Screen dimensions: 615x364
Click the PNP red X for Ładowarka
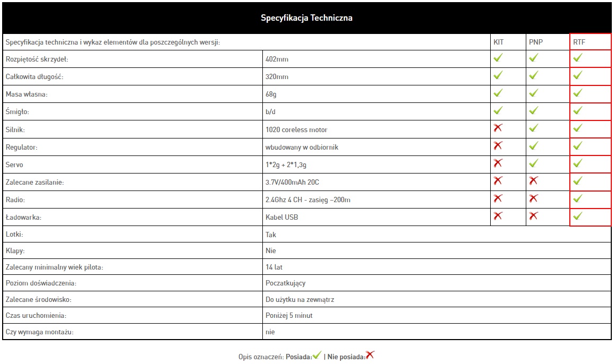(533, 216)
